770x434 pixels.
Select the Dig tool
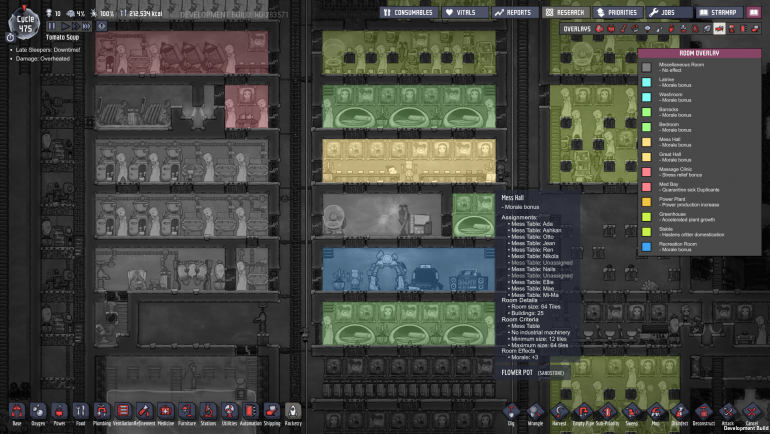(511, 412)
